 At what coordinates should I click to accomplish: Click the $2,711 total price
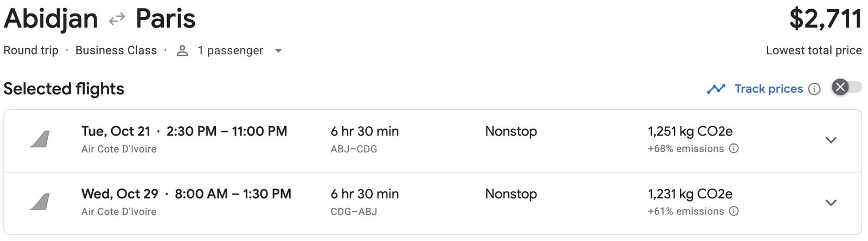pyautogui.click(x=825, y=19)
